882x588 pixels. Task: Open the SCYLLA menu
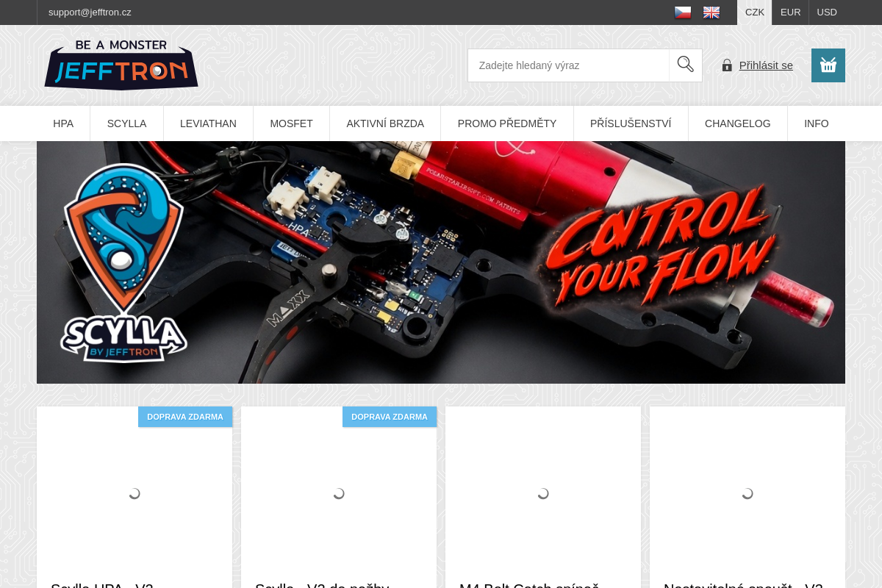[127, 123]
